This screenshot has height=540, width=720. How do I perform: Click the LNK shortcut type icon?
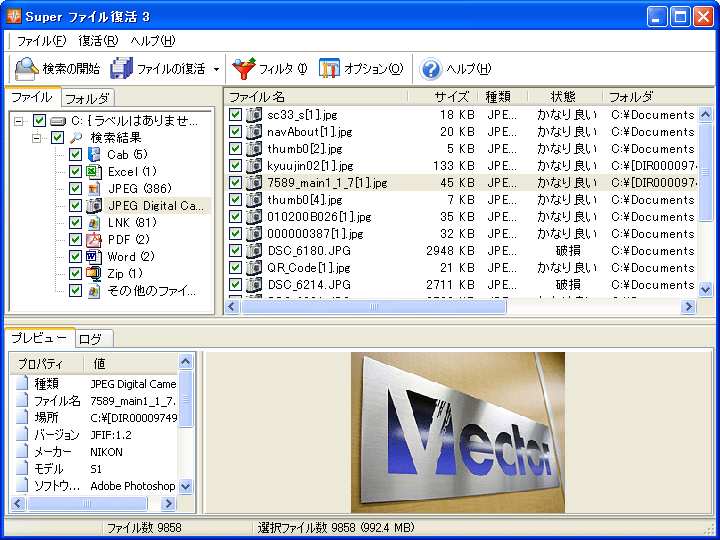click(94, 223)
